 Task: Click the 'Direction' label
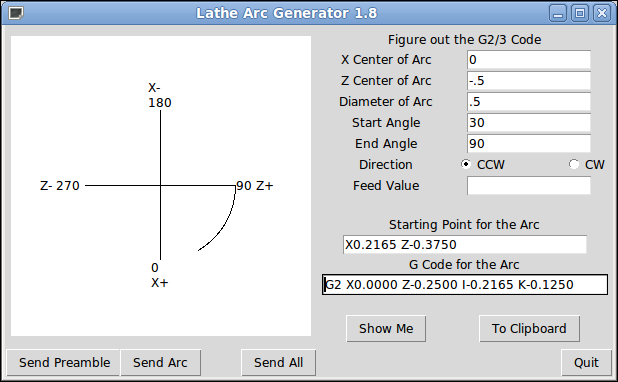click(x=385, y=164)
